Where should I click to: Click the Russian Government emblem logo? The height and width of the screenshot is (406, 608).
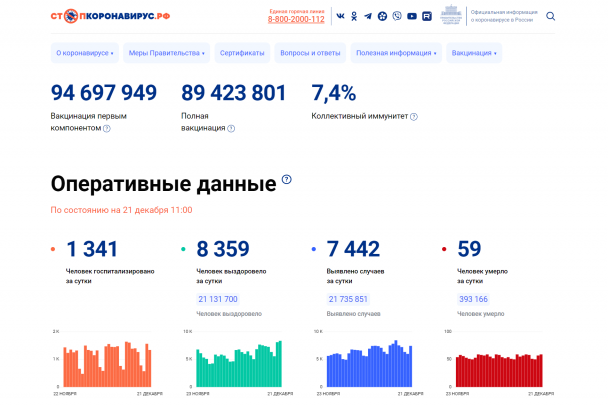coord(451,16)
